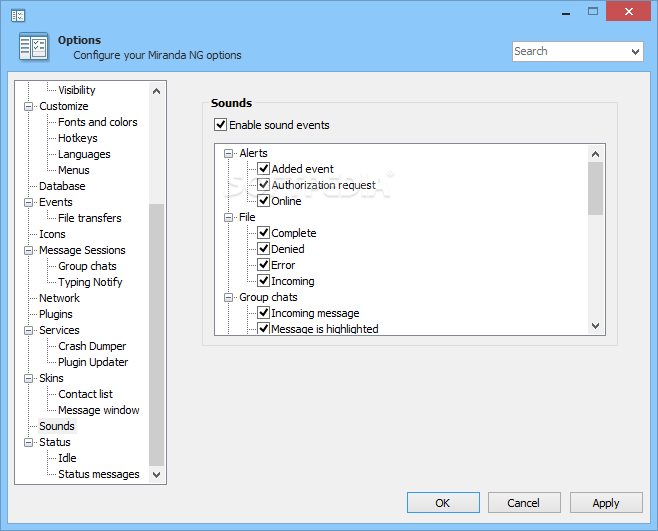Open the Fonts and colors page

98,122
